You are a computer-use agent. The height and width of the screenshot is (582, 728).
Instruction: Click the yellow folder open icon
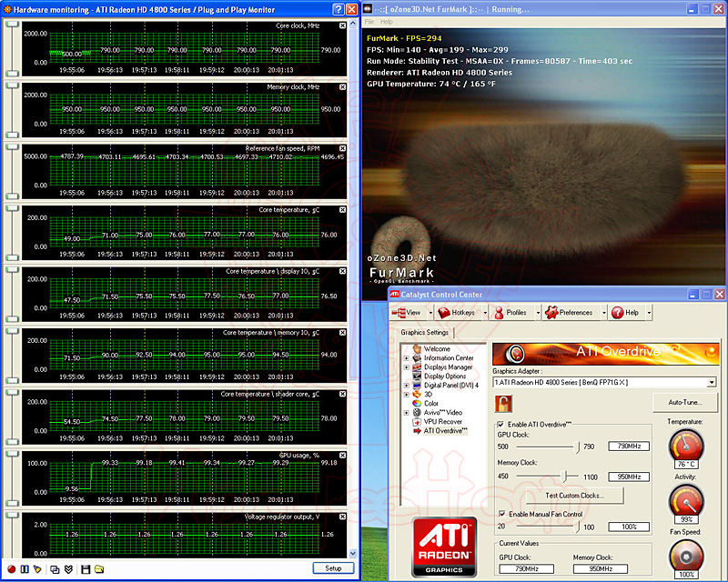(x=99, y=569)
